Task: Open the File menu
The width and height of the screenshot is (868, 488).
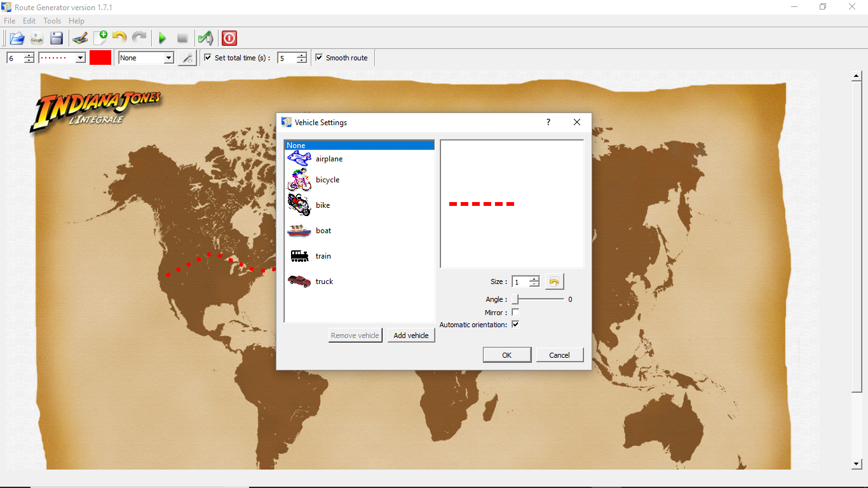Action: click(10, 21)
